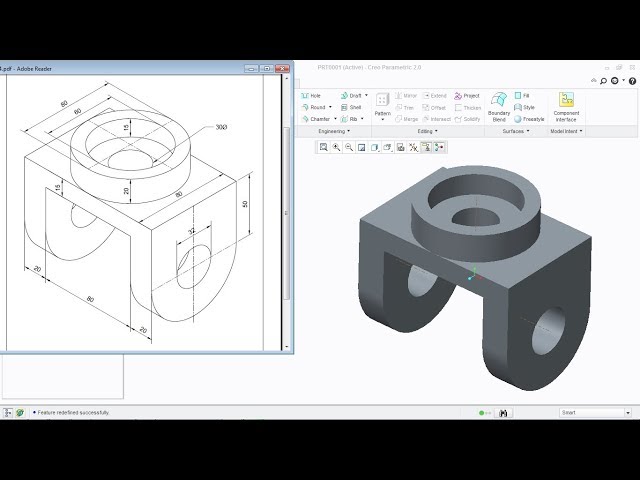
Task: Launch the Boundary Blend tool
Action: [x=499, y=107]
